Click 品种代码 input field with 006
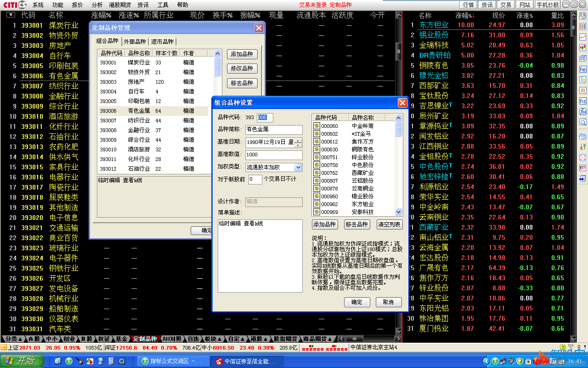Screen dimensions: 588x368 265,117
